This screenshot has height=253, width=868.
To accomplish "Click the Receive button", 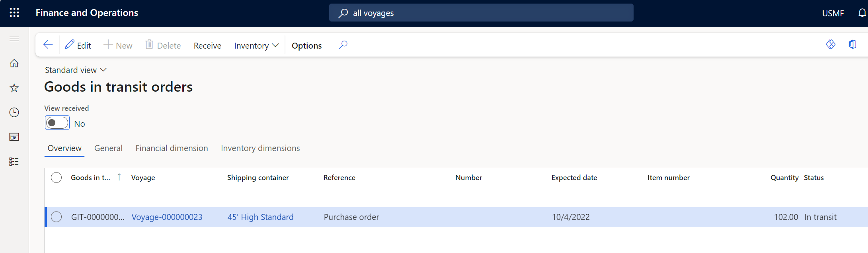I will click(x=207, y=46).
